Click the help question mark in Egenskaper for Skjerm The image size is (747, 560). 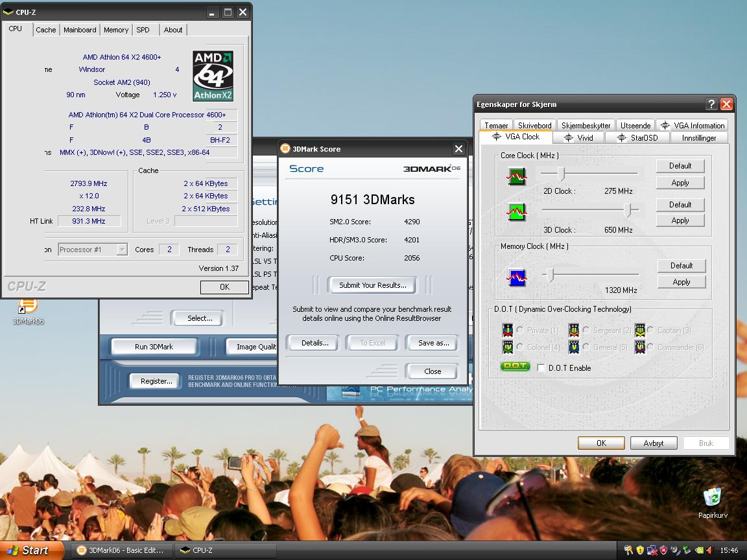point(711,104)
